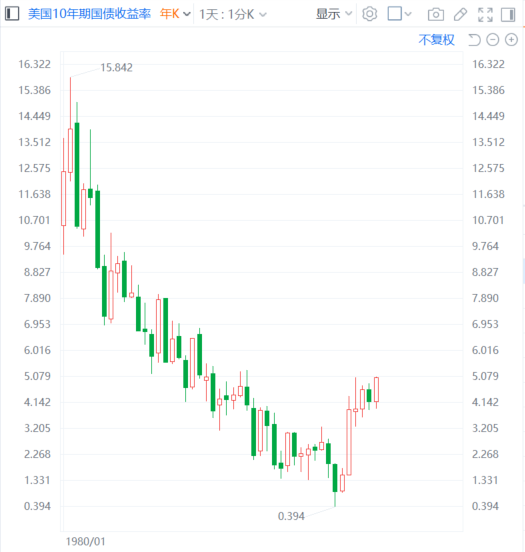Click the 10.701 left axis value

click(x=35, y=220)
